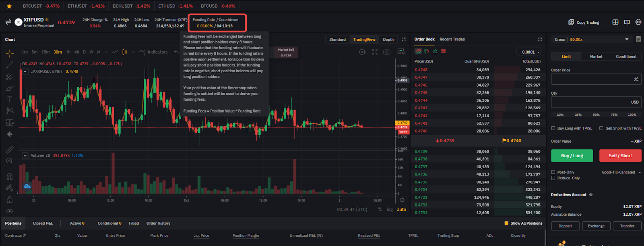Select the Text drawing tool

tap(10, 99)
